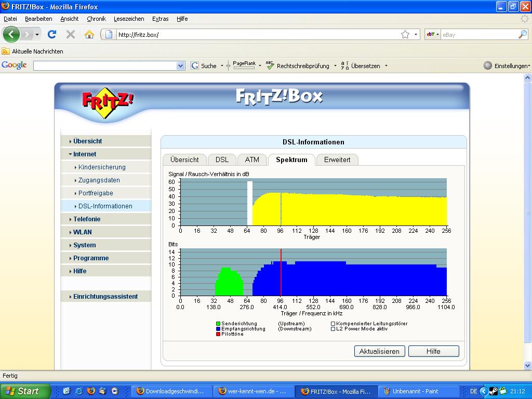Run Rechtschreibprüfung spell check icon
The height and width of the screenshot is (399, 532).
[270, 65]
